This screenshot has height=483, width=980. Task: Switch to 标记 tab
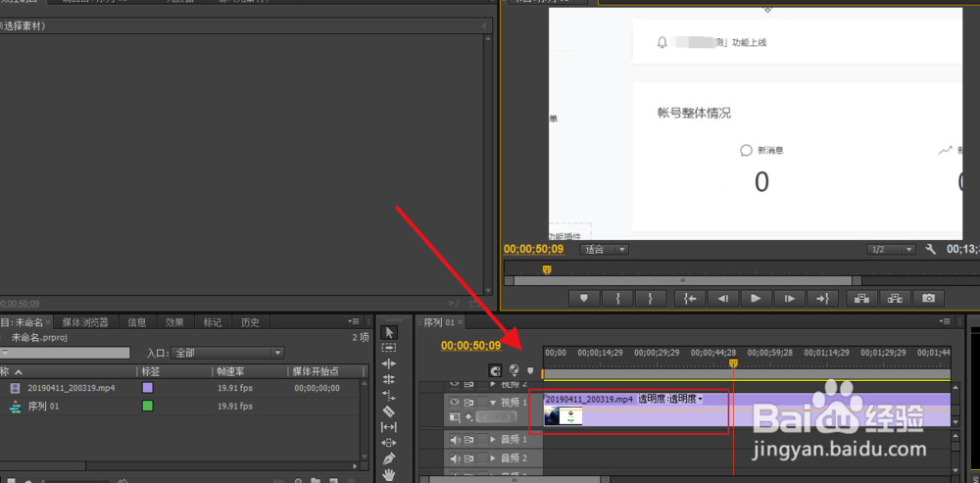click(213, 322)
